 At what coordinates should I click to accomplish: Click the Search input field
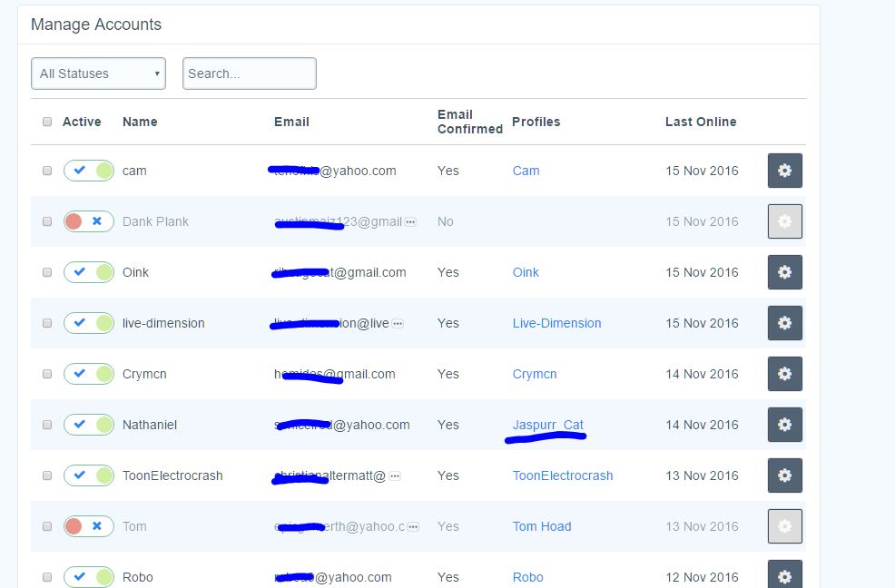tap(249, 73)
